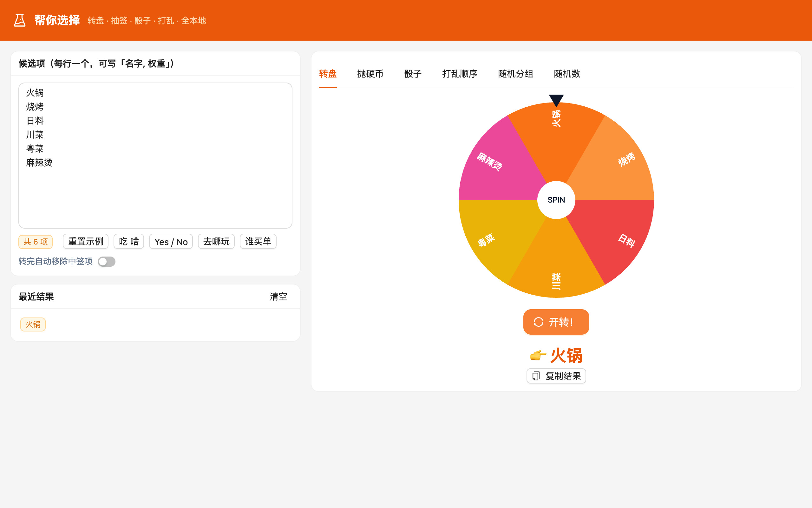Click the black pointer arrow above wheel

click(556, 100)
